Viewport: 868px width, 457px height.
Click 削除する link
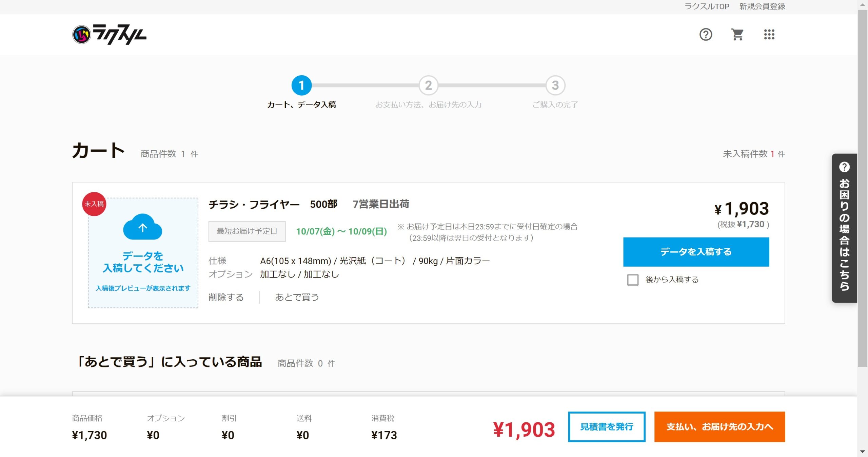[x=226, y=297]
